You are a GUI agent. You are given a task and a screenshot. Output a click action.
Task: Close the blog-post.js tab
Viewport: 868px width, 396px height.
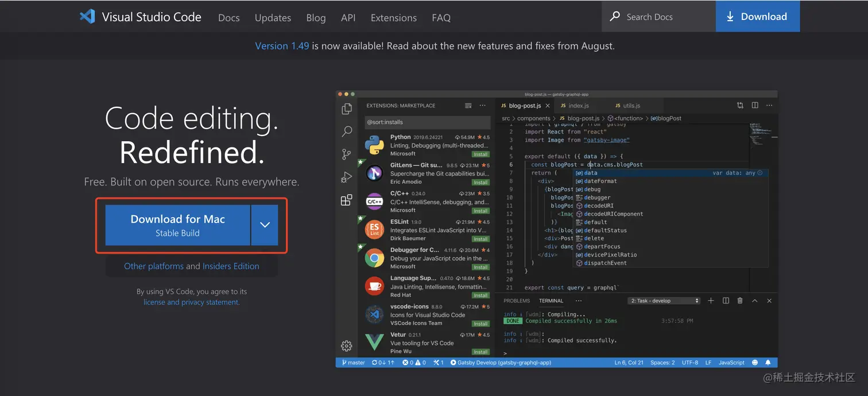pos(548,106)
